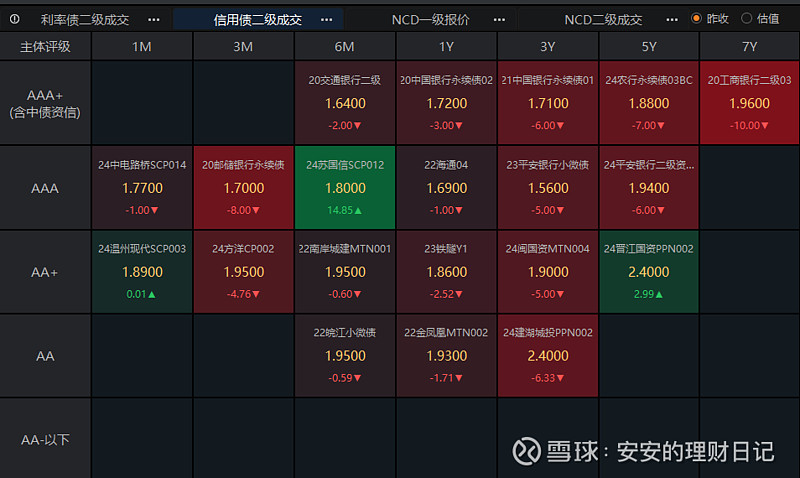This screenshot has width=800, height=478.
Task: Click the 2.99 up change value
Action: coord(648,294)
